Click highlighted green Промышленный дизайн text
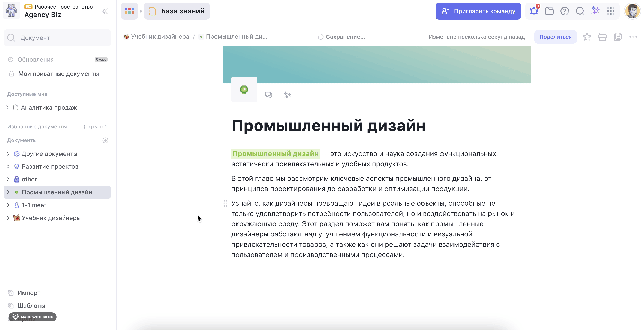The width and height of the screenshot is (644, 330). [x=275, y=154]
